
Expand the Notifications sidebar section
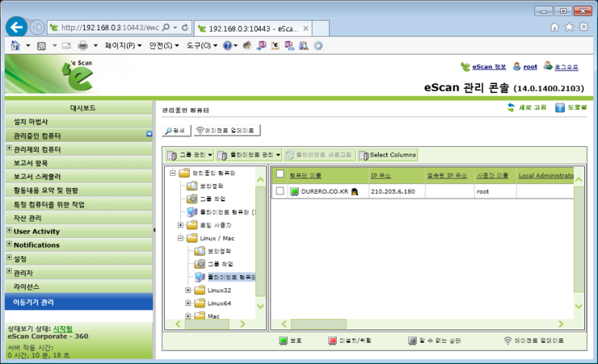point(9,244)
